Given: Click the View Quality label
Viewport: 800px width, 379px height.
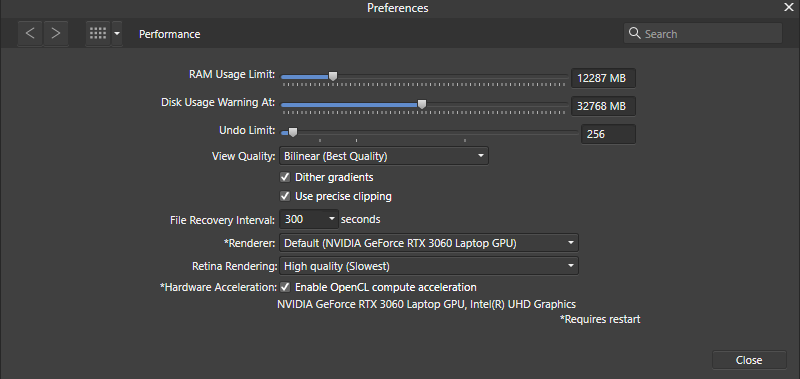Looking at the screenshot, I should tap(244, 156).
